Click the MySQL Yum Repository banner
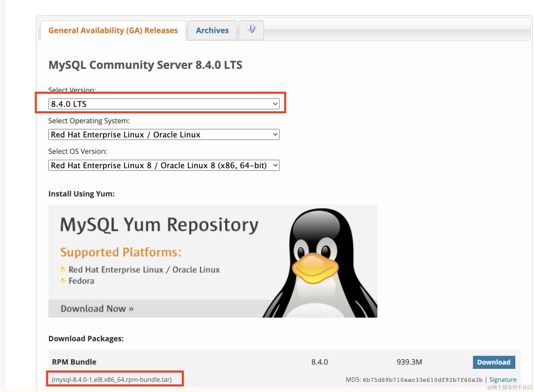Screen dimensions: 534x392 [x=213, y=261]
